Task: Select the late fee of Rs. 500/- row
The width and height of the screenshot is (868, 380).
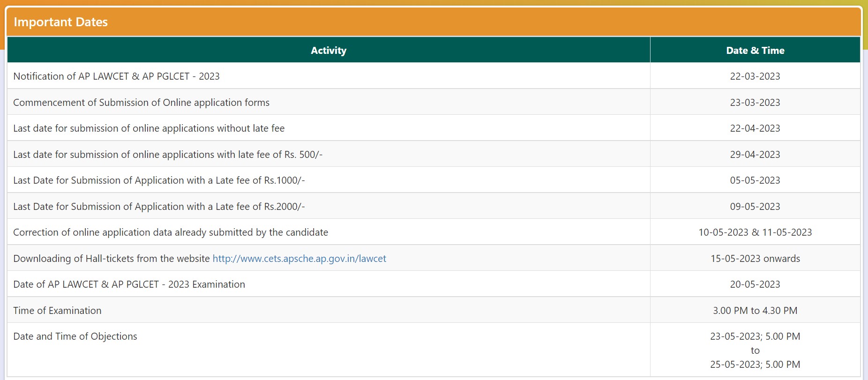Action: [x=168, y=155]
